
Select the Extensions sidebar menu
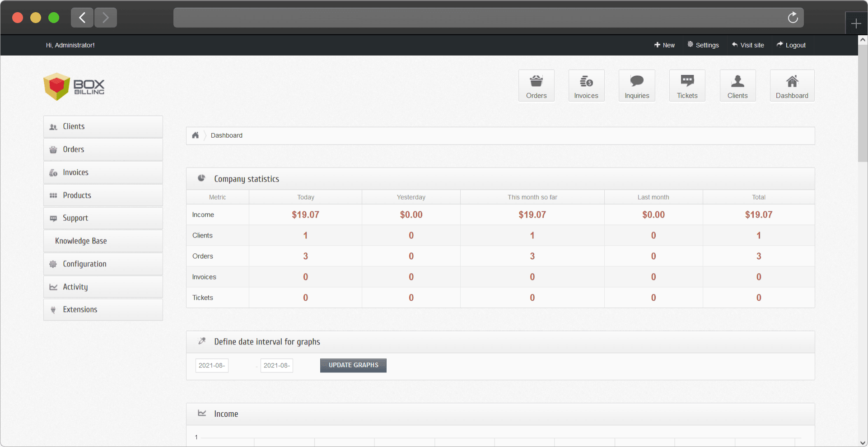click(x=103, y=310)
